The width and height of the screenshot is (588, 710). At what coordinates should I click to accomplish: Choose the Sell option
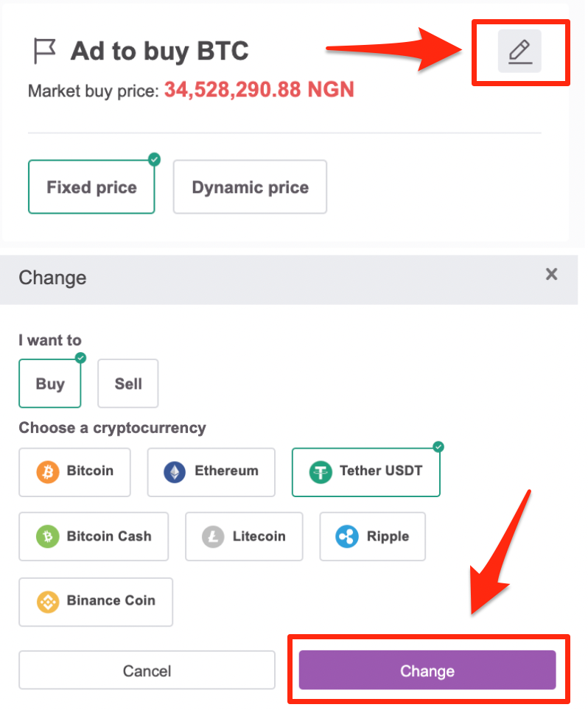(x=128, y=384)
